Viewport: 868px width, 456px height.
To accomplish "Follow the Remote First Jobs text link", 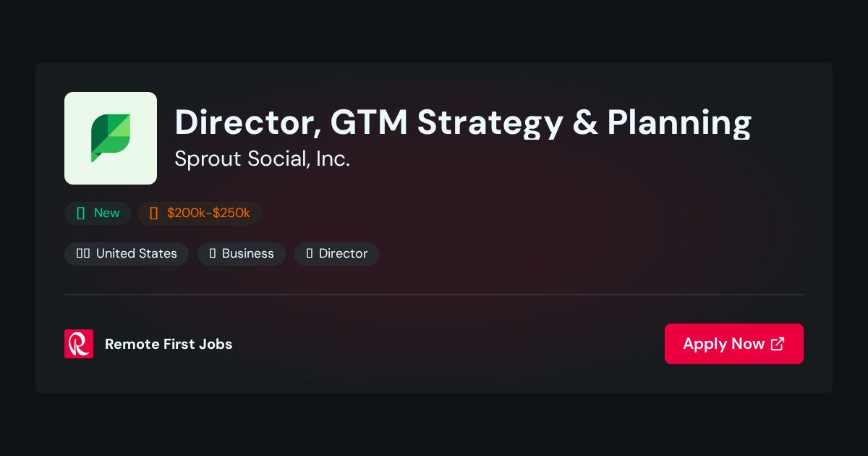I will tap(169, 344).
